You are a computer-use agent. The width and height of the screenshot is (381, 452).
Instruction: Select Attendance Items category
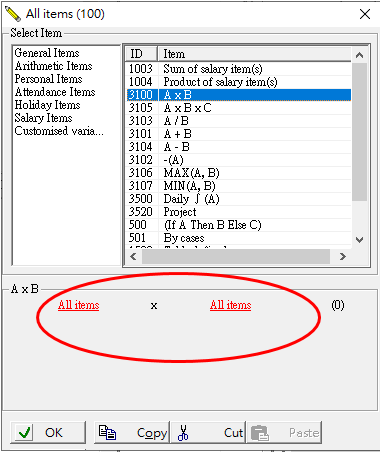(55, 92)
